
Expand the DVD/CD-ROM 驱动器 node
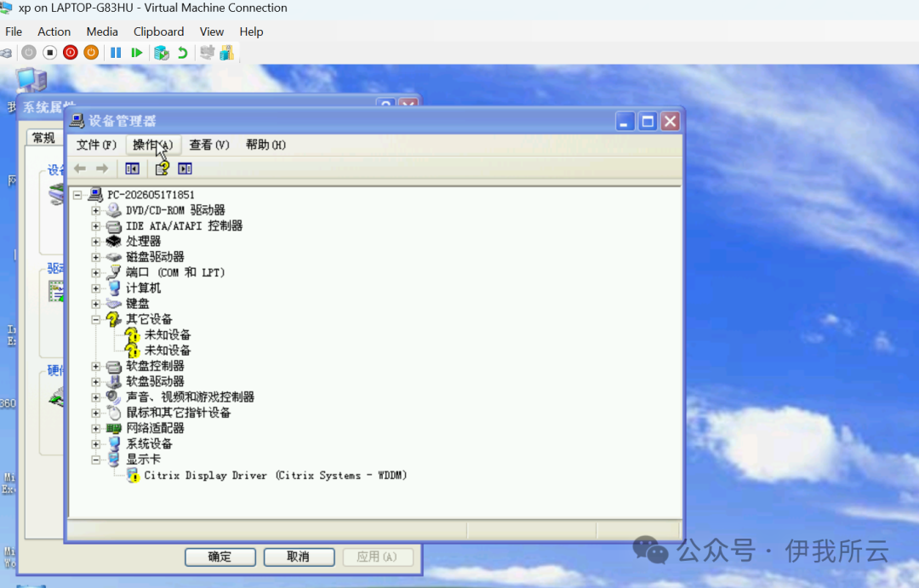coord(96,210)
